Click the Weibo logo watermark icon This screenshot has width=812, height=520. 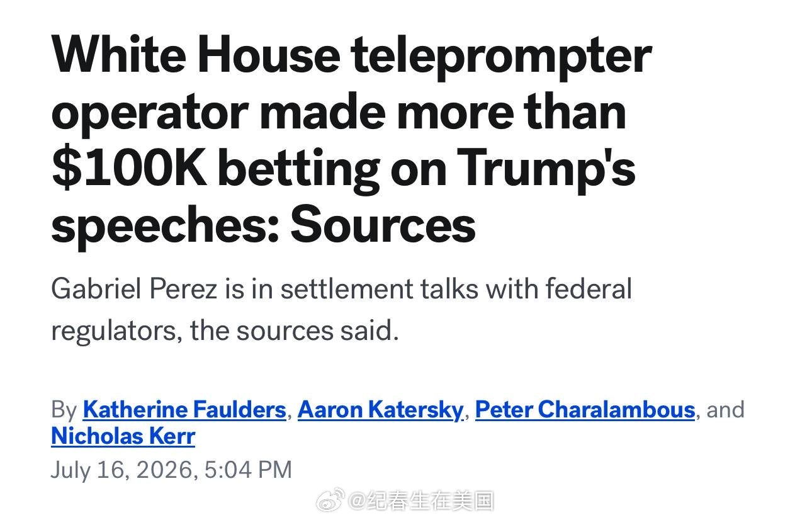(330, 500)
